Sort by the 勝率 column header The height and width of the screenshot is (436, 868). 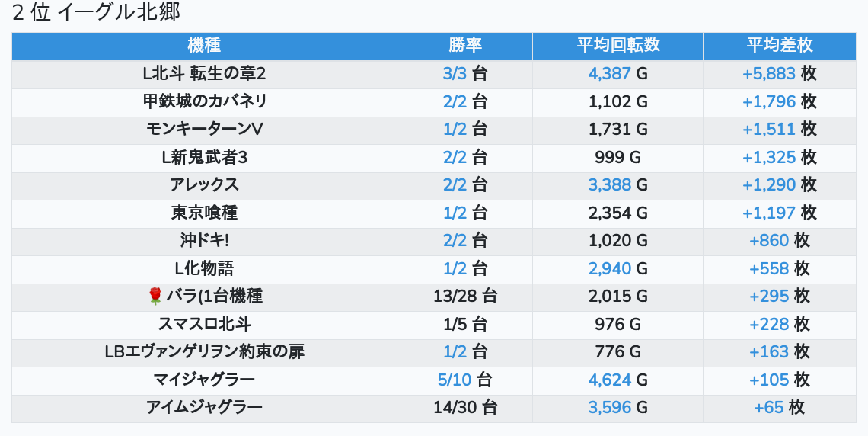(464, 45)
